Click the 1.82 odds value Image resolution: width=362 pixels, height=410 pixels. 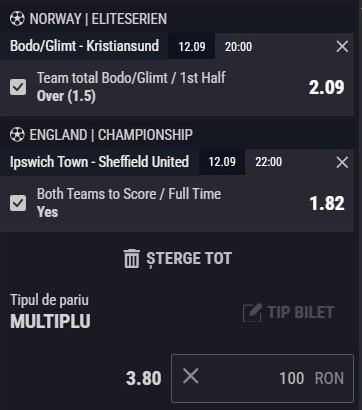tap(327, 203)
